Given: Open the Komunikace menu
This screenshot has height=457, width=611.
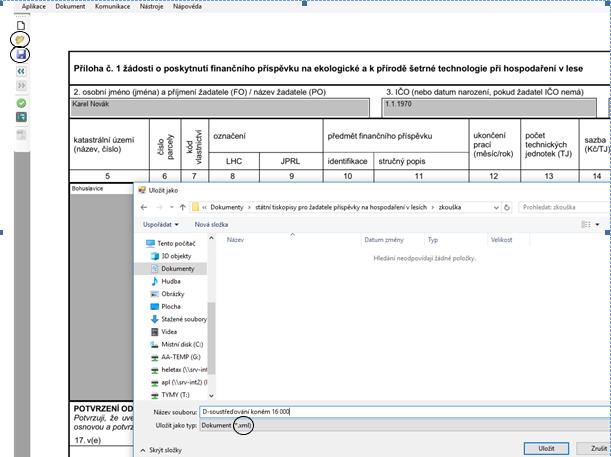Looking at the screenshot, I should (113, 7).
